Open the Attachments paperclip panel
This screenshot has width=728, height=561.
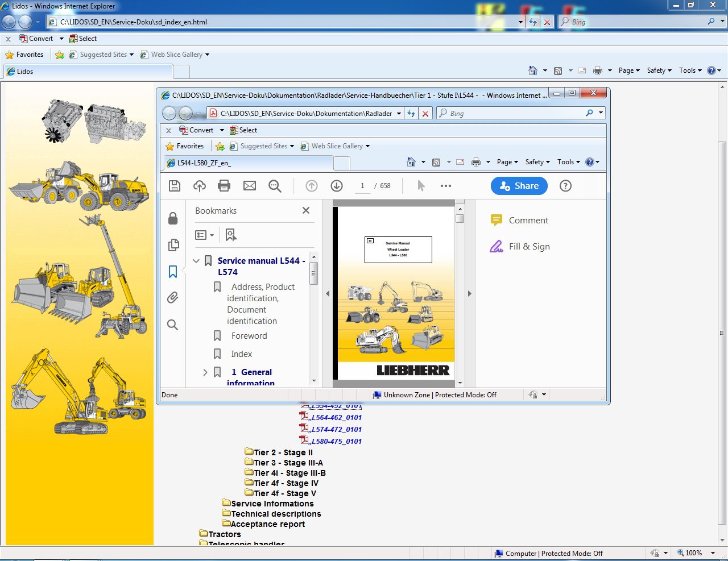coord(173,297)
